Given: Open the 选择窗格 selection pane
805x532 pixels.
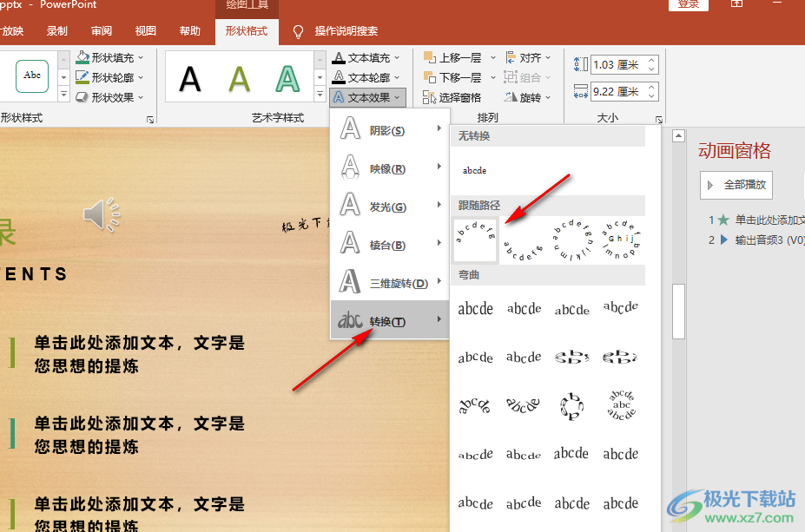Looking at the screenshot, I should (452, 97).
